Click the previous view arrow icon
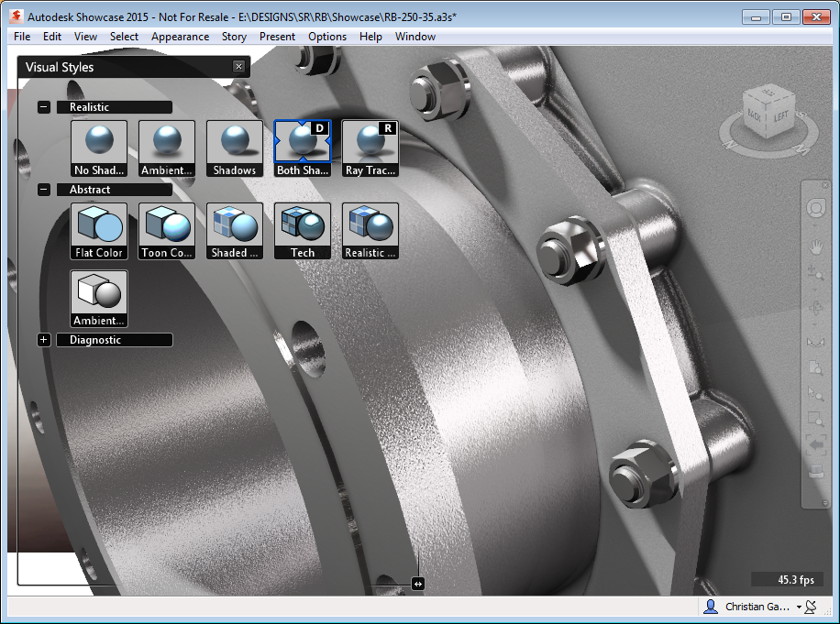Screen dimensions: 840x624 click(815, 444)
